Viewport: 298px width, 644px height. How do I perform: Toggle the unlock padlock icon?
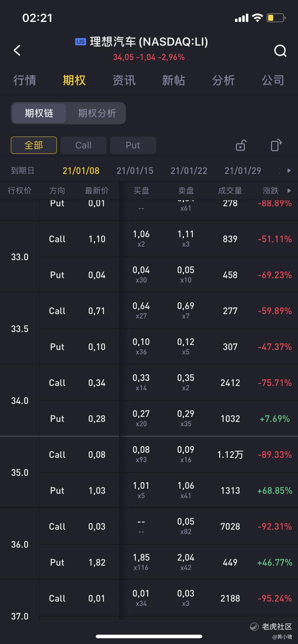click(x=240, y=145)
